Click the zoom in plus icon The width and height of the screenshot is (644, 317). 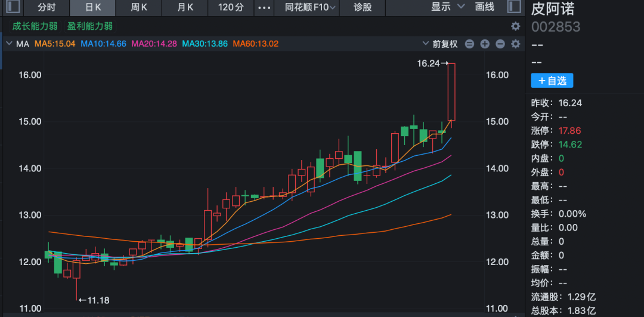(485, 44)
